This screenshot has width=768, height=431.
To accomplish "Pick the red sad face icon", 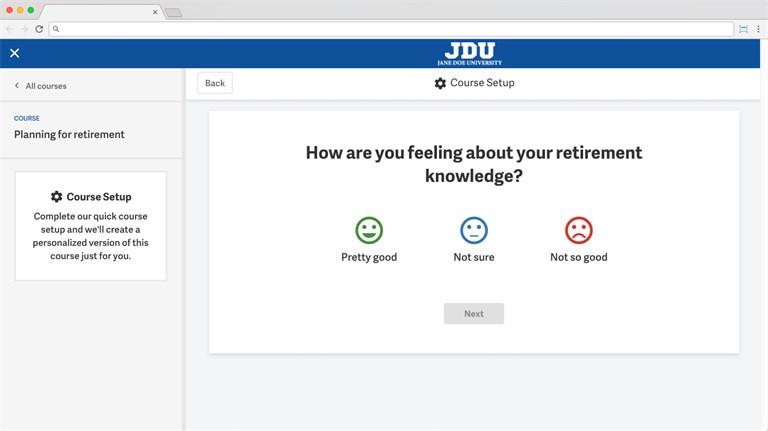I will 579,230.
